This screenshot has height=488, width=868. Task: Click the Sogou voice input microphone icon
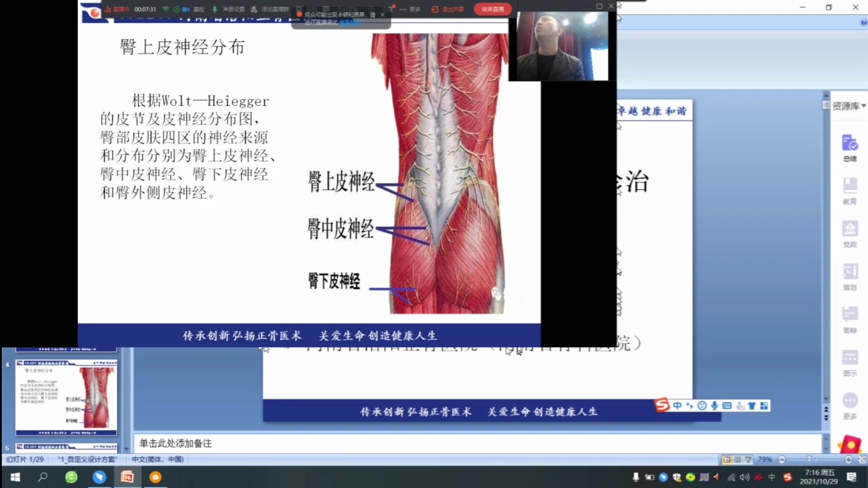pyautogui.click(x=714, y=406)
